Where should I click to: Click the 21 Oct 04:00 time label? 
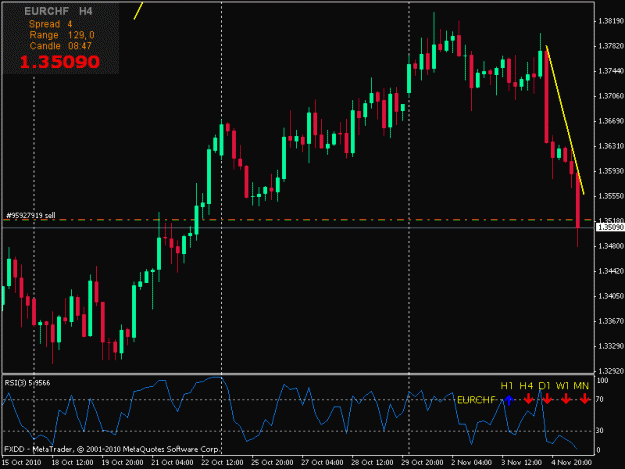(x=172, y=462)
